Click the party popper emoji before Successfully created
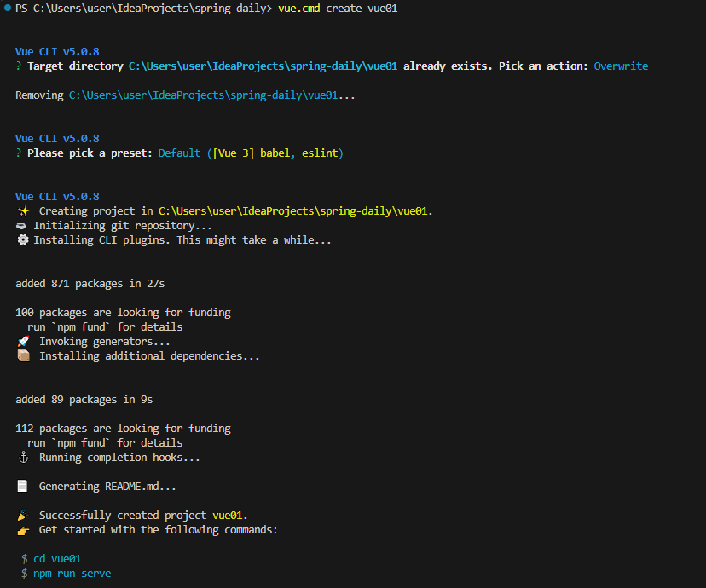 coord(23,515)
